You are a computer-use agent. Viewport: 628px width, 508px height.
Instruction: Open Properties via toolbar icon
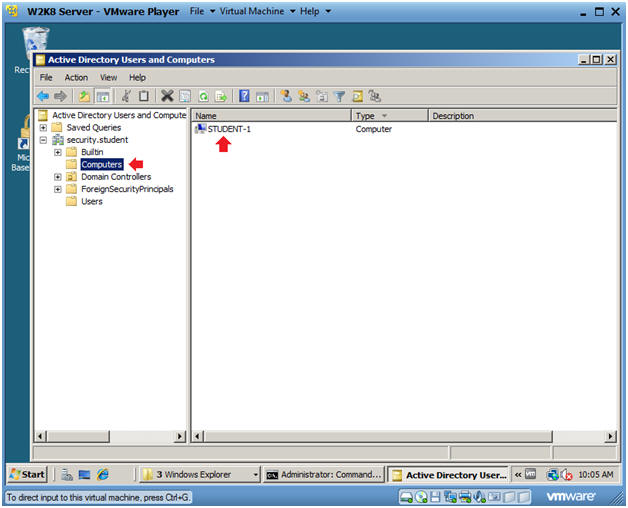[x=185, y=96]
